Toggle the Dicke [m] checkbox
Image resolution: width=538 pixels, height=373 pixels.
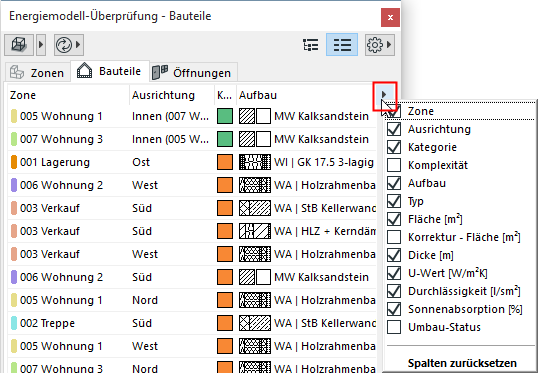[x=394, y=255]
